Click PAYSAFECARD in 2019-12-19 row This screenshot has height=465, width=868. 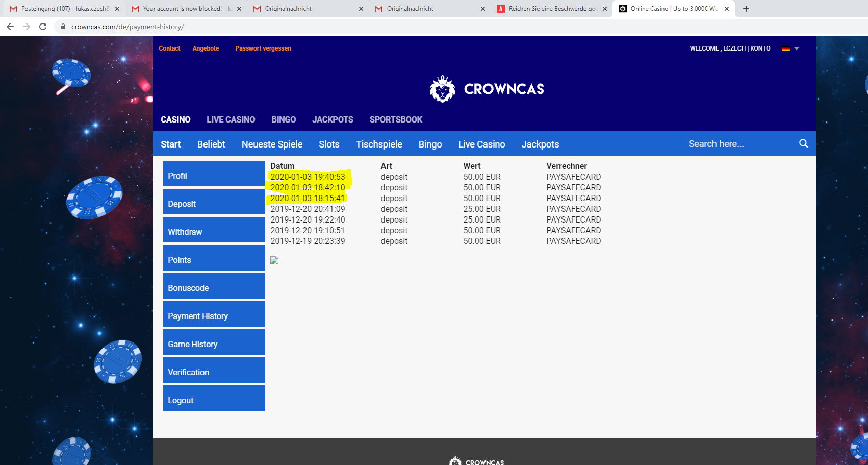pos(574,241)
